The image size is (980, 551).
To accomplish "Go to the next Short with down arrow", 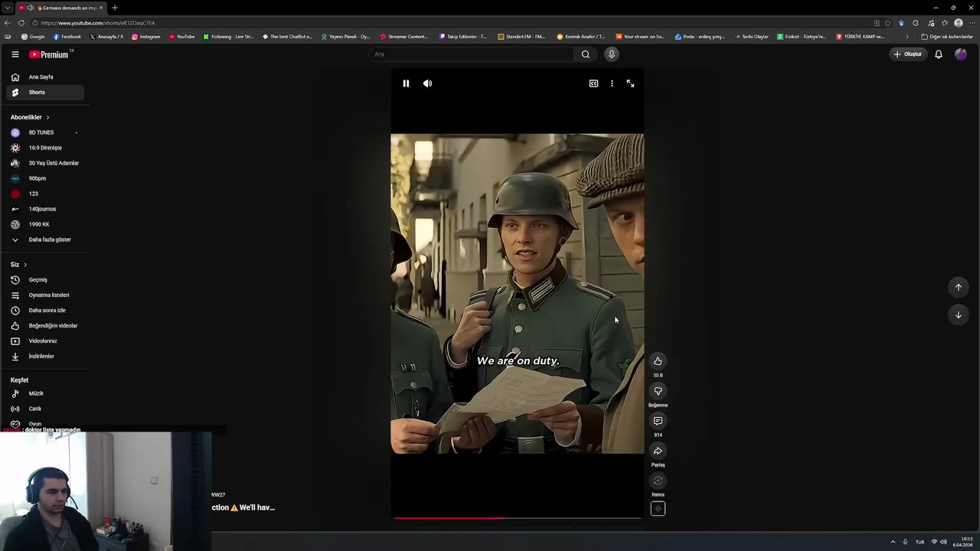I will click(958, 315).
